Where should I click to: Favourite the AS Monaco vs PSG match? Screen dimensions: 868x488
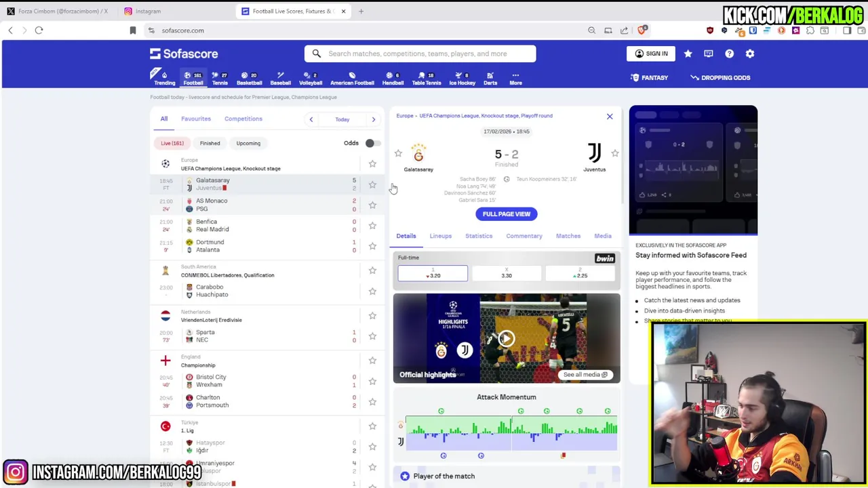[x=372, y=205]
